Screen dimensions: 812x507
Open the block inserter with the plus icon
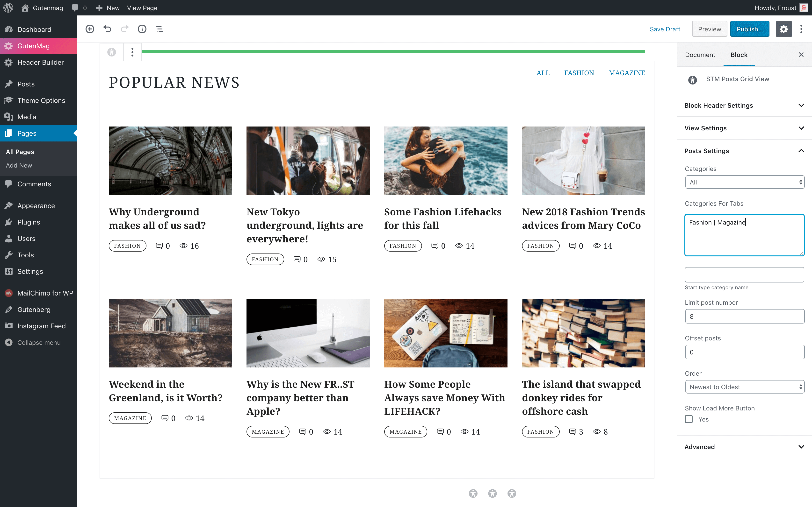pos(90,29)
